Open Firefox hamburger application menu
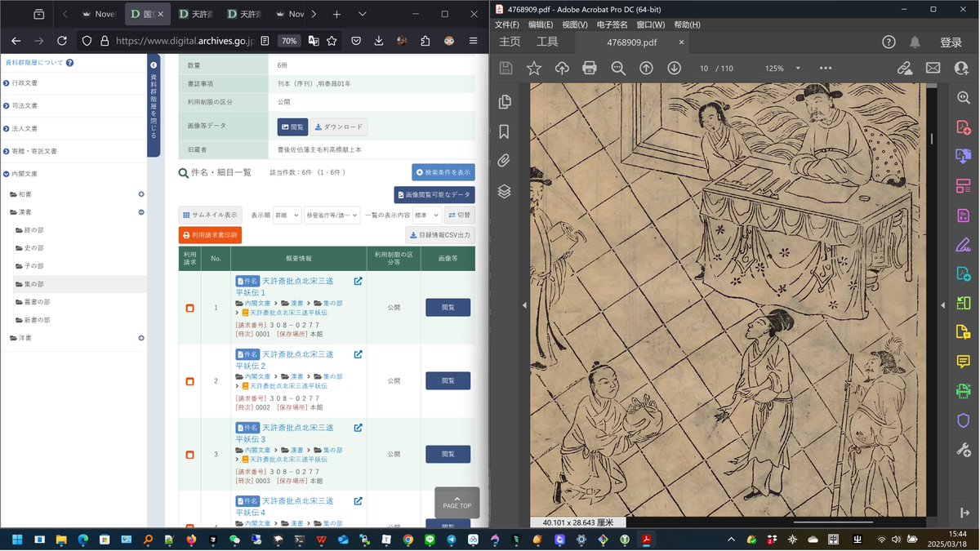 (x=474, y=41)
